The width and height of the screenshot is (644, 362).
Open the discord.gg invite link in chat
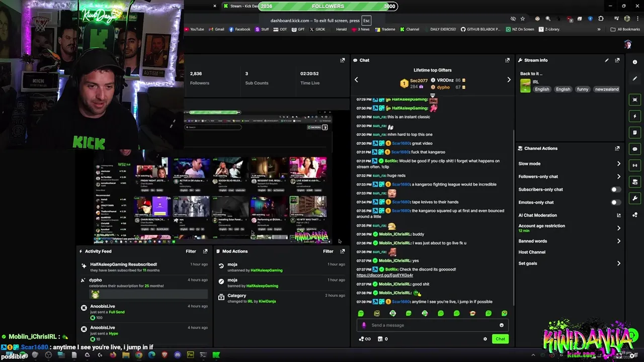(384, 275)
